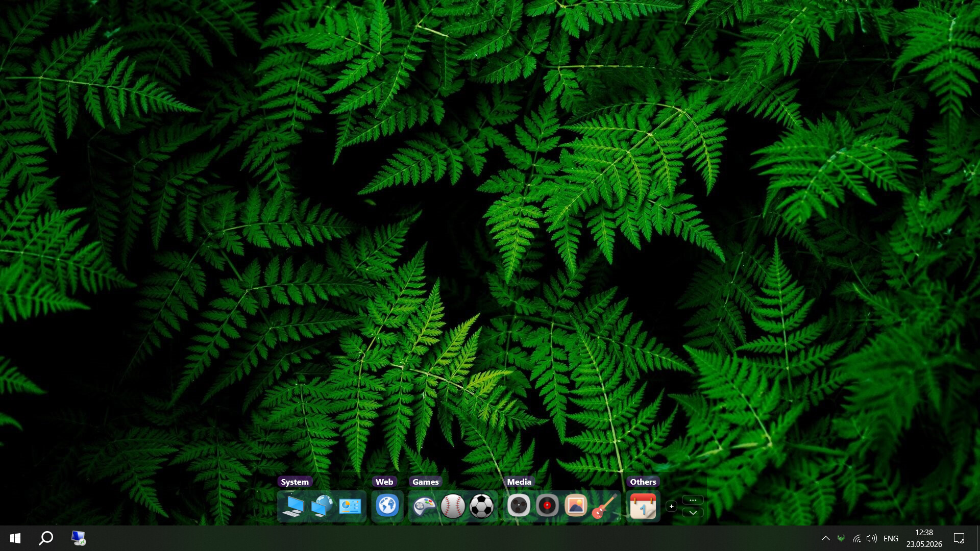Open the baseball game icon

click(x=453, y=506)
